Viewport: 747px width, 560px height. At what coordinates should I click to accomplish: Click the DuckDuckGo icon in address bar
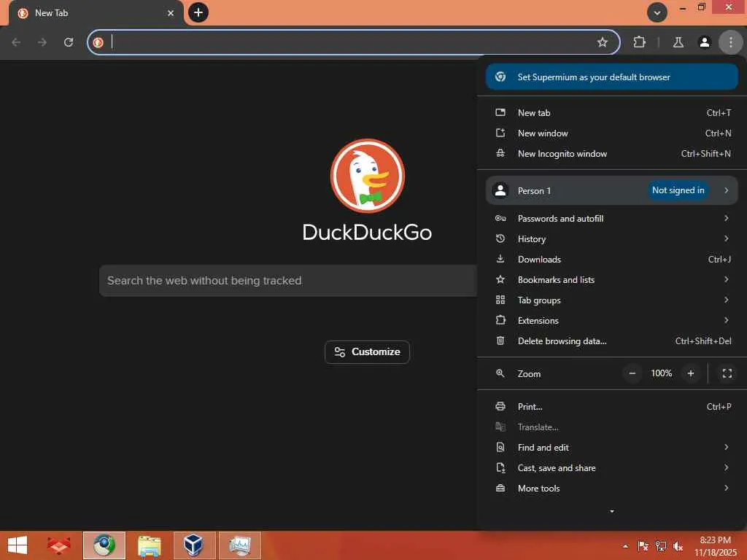pyautogui.click(x=98, y=42)
